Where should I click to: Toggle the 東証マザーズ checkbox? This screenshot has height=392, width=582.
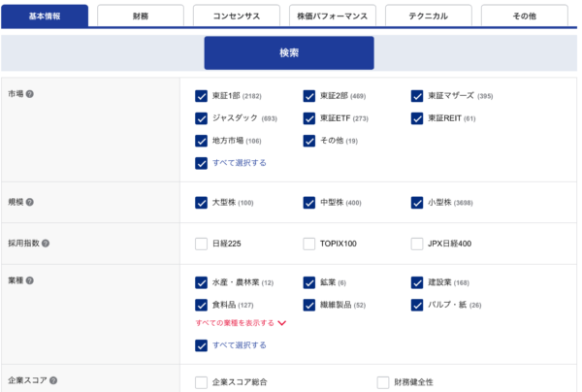[x=417, y=96]
